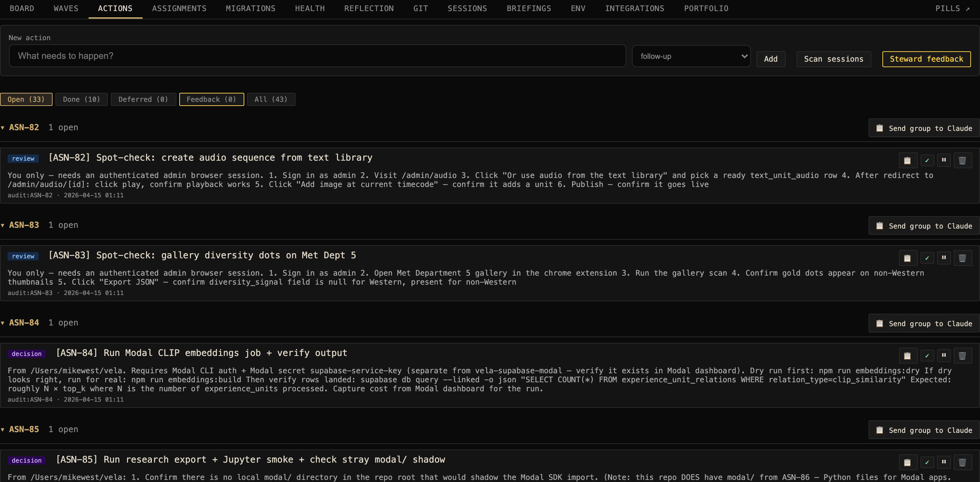Screen dimensions: 980x482
Task: Open the SESSIONS tab
Action: click(x=467, y=8)
